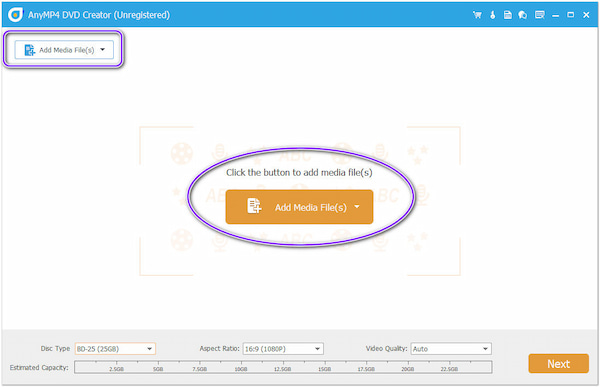Click the register key icon
This screenshot has height=387, width=600.
pos(492,15)
